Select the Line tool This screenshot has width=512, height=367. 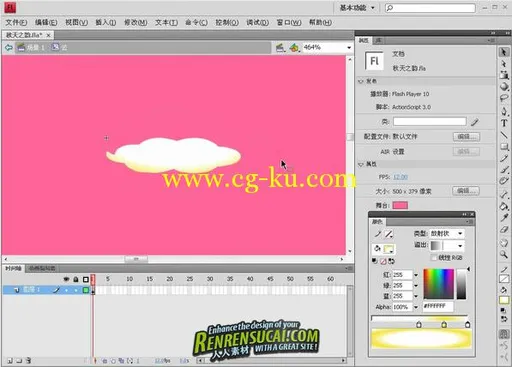click(504, 135)
